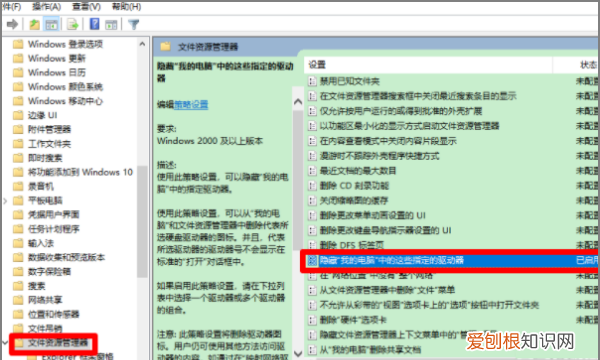Click policy icon beside 关闭缩略图的缓存
600x360 pixels.
(312, 200)
